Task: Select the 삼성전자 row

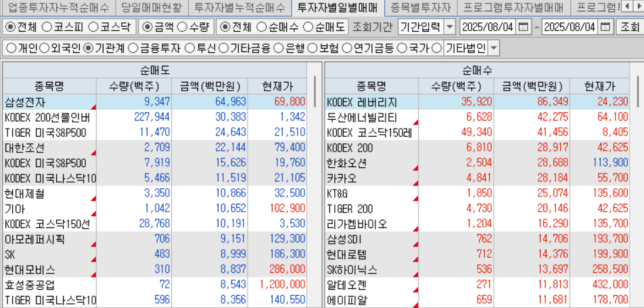Action: 154,102
